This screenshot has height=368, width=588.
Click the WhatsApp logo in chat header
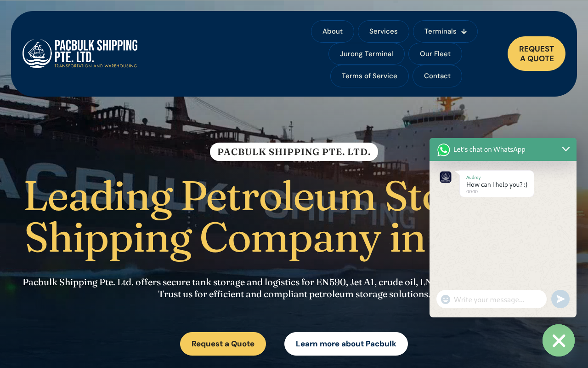(x=443, y=149)
